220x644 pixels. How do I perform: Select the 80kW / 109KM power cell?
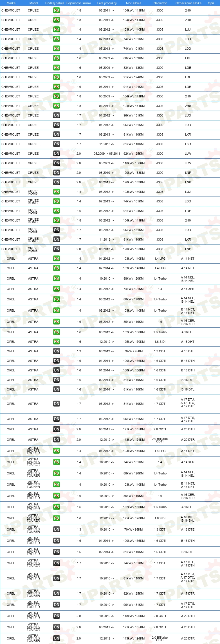(x=133, y=58)
